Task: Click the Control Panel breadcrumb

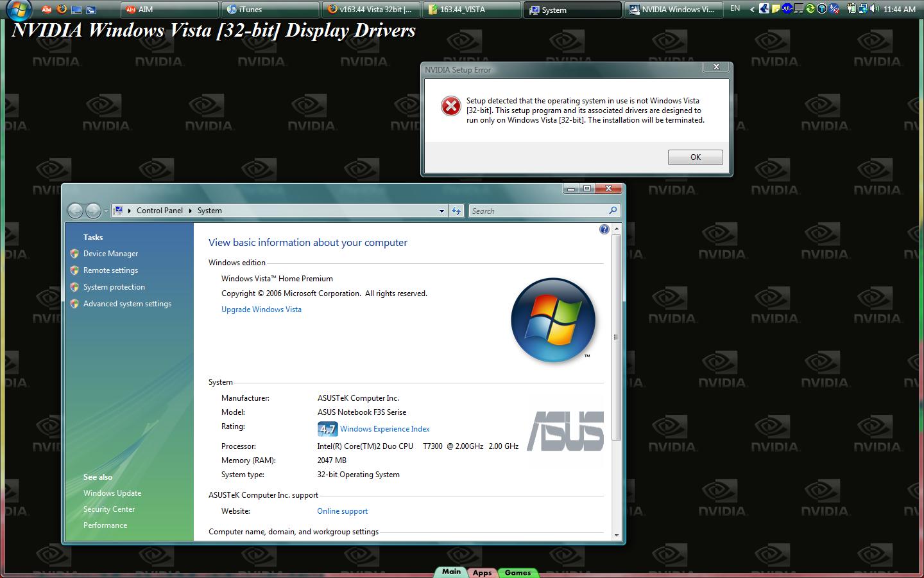Action: pyautogui.click(x=160, y=211)
